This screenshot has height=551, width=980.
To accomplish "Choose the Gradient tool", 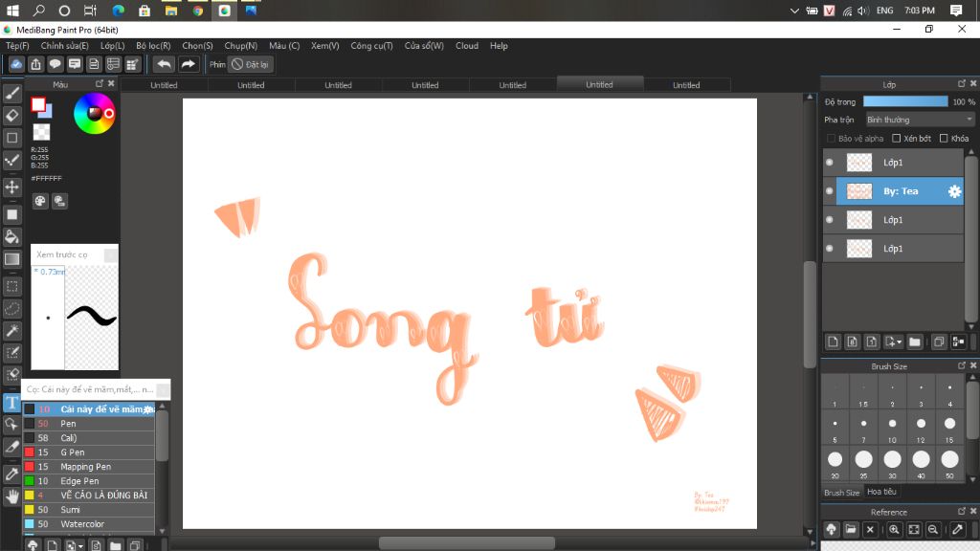I will [11, 258].
